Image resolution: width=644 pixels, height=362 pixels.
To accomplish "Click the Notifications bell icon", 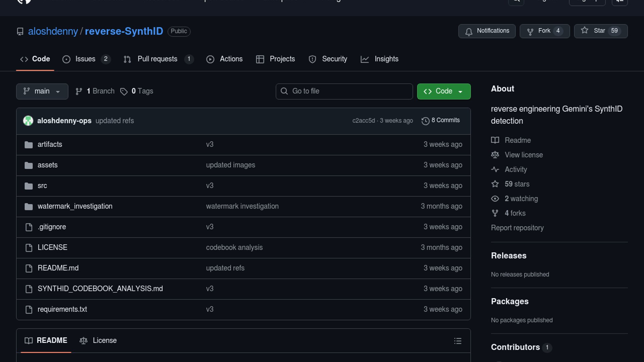I will [x=469, y=31].
